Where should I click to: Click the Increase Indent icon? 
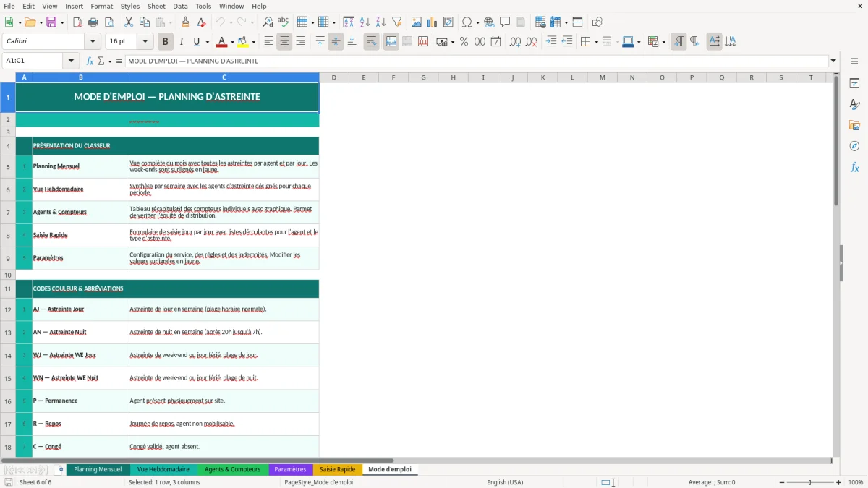tap(551, 42)
